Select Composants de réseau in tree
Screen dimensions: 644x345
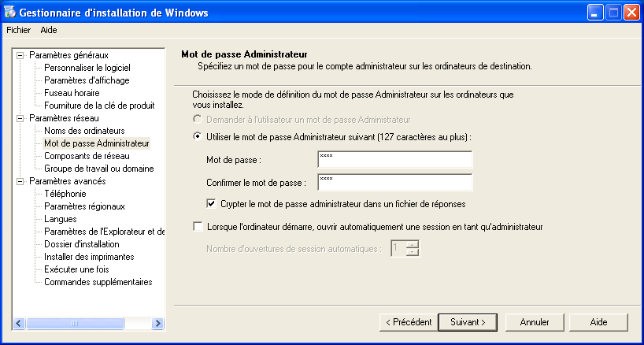point(87,156)
